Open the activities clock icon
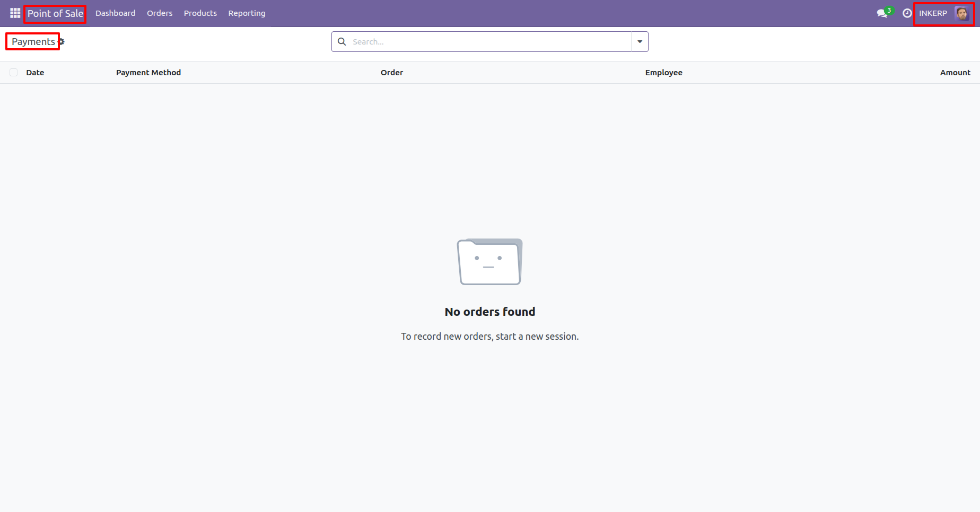 [907, 13]
